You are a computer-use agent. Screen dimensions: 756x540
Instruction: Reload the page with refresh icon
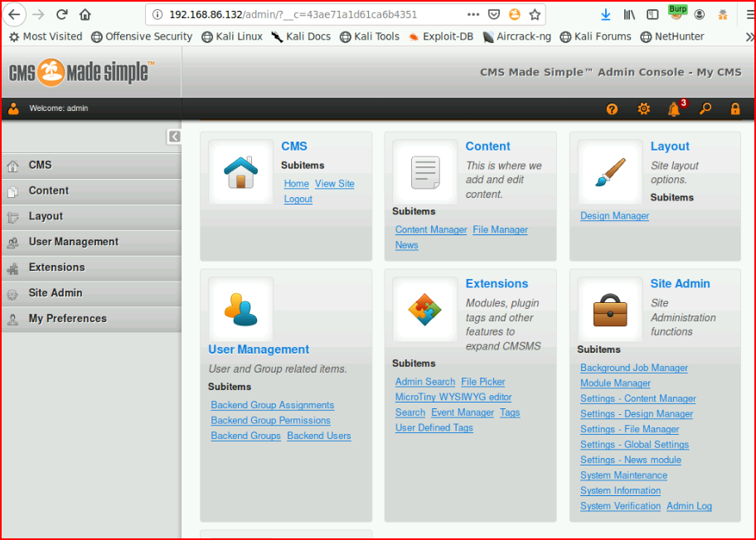(61, 14)
